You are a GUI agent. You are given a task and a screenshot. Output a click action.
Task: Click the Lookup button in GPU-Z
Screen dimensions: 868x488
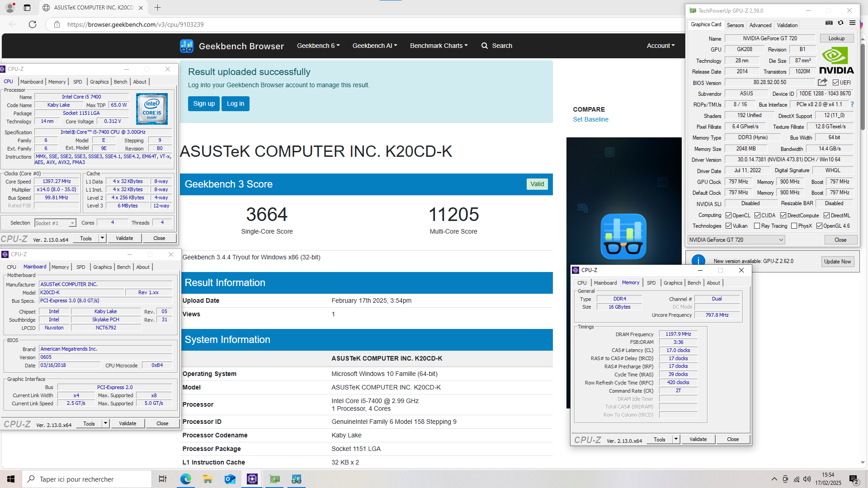[x=836, y=38]
